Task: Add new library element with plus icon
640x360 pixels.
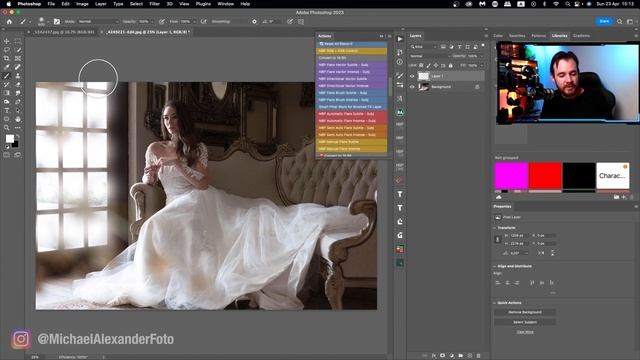Action: (x=624, y=197)
